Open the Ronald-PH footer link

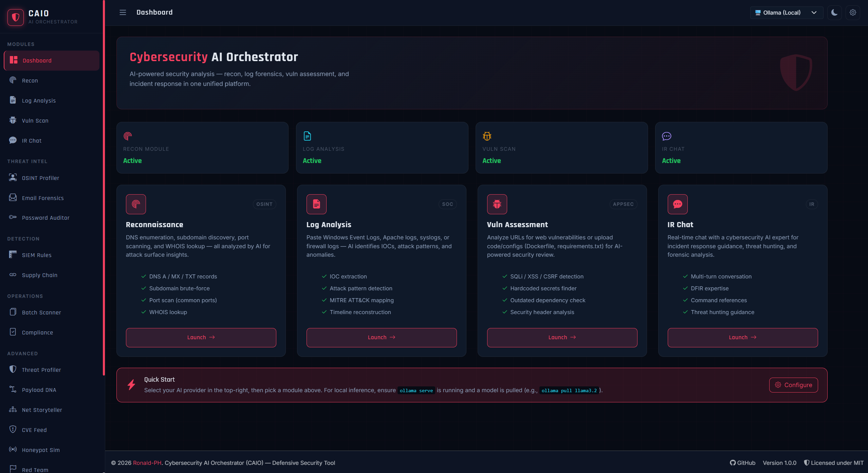coord(147,463)
